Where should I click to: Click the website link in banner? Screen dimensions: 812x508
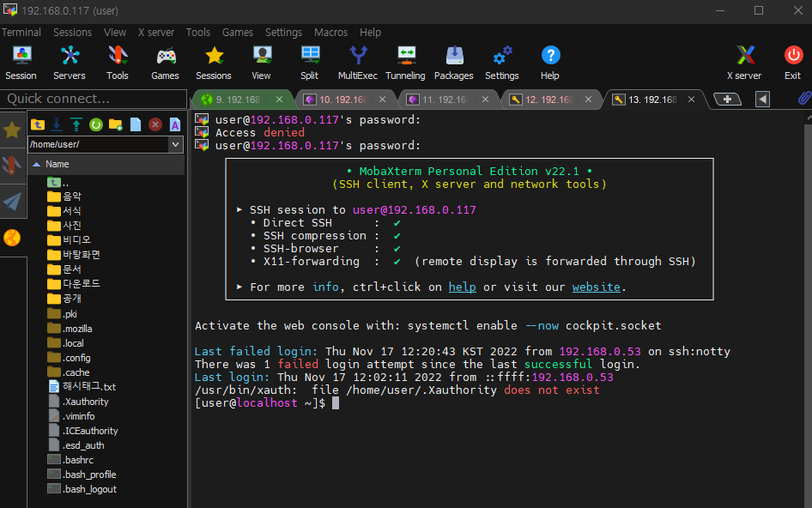click(596, 287)
